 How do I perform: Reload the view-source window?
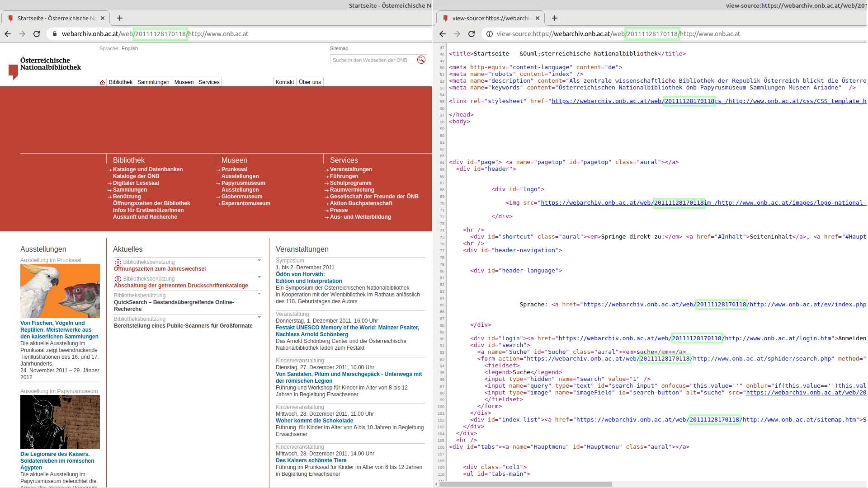point(472,34)
